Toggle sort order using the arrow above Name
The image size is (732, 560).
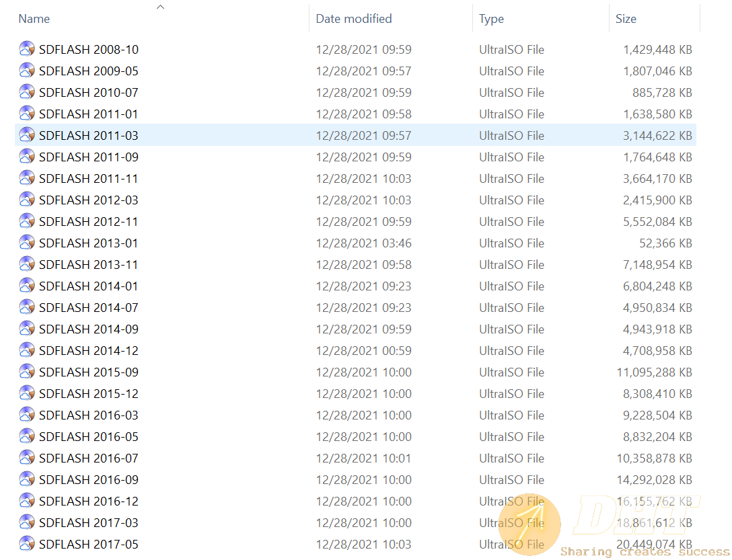(160, 7)
